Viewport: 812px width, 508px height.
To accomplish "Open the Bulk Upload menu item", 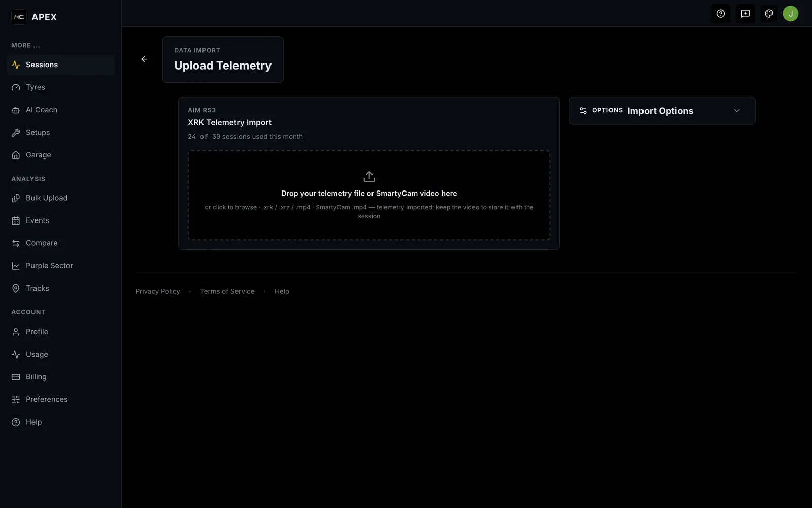I will click(x=61, y=198).
